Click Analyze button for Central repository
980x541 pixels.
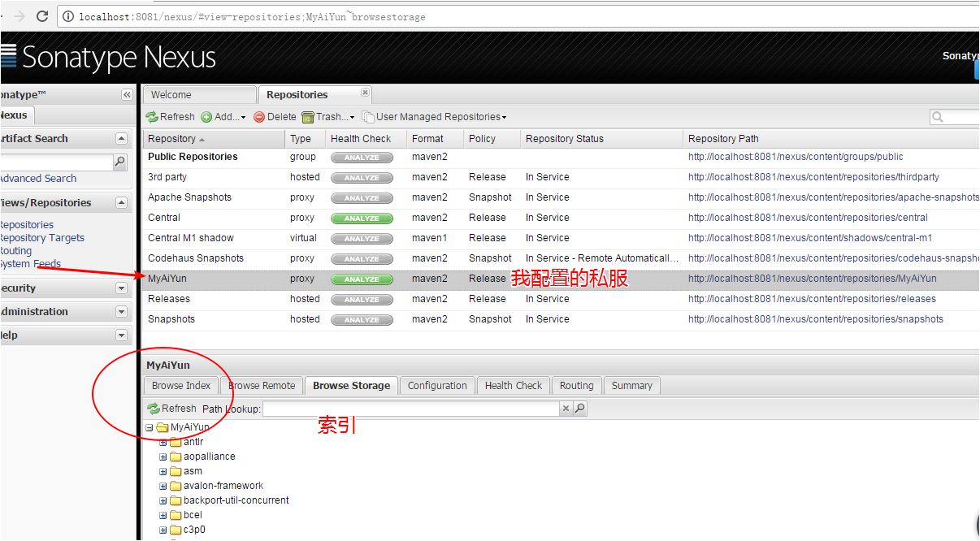pos(362,219)
